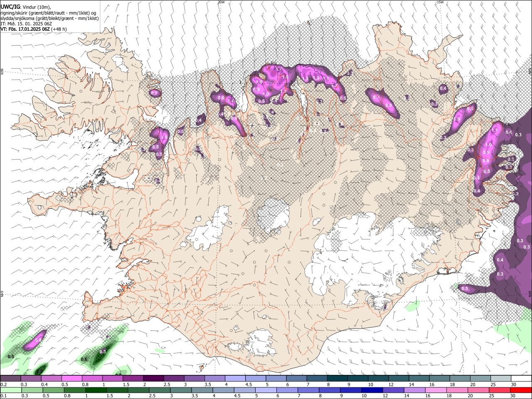Click the '30' label in lower legend row
532x399 pixels.
pyautogui.click(x=514, y=396)
